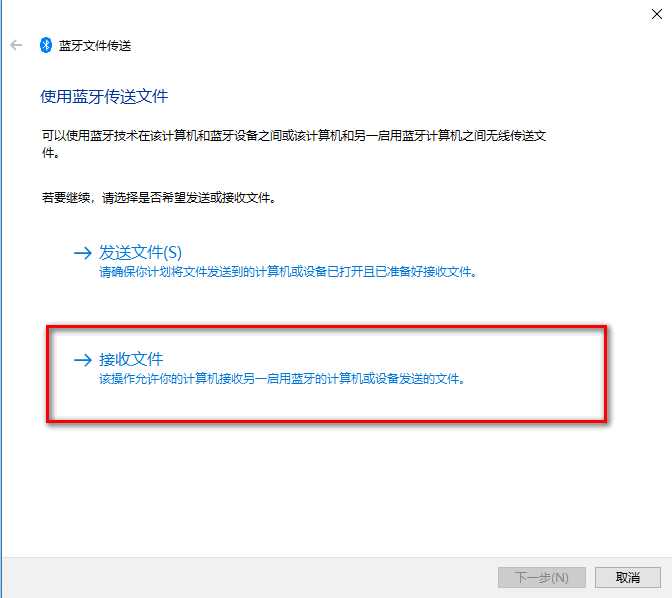Click the blank area between the two options
This screenshot has width=672, height=598.
click(326, 302)
